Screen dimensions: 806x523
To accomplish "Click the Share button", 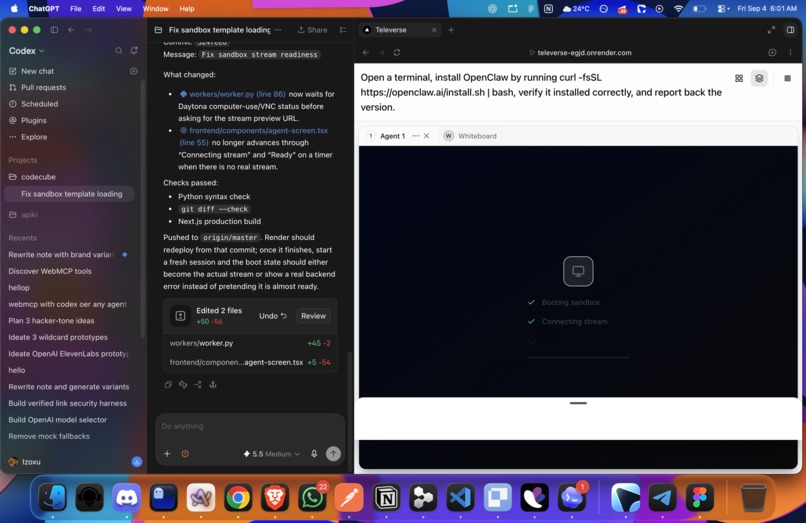I will 313,30.
